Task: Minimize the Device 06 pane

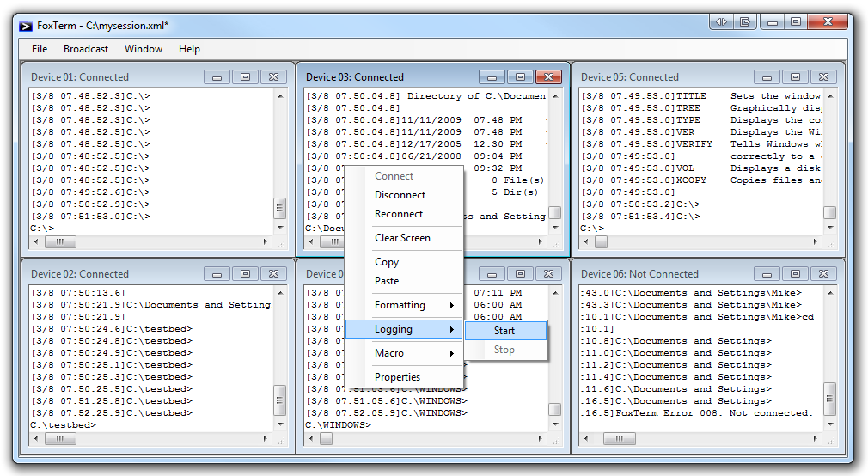Action: pyautogui.click(x=767, y=273)
